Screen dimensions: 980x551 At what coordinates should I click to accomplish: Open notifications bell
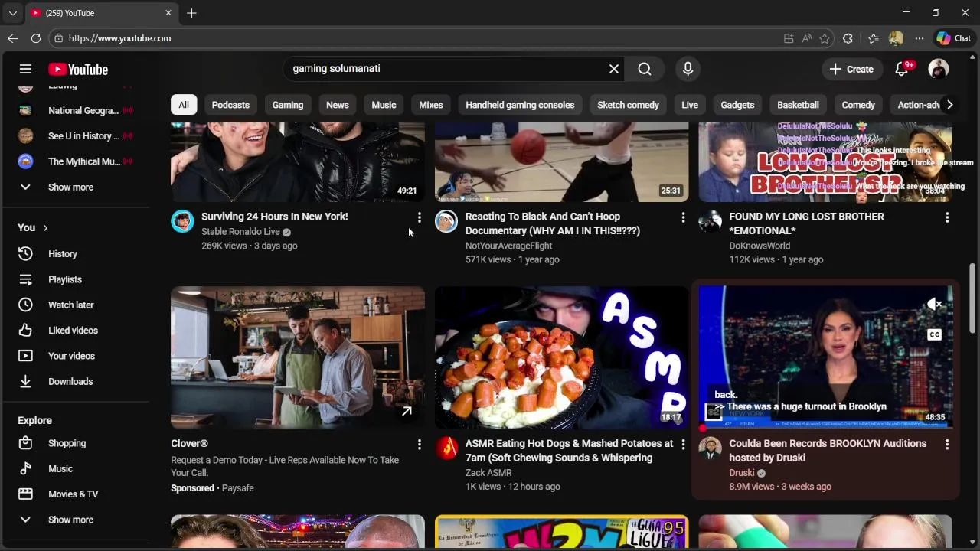pyautogui.click(x=902, y=69)
